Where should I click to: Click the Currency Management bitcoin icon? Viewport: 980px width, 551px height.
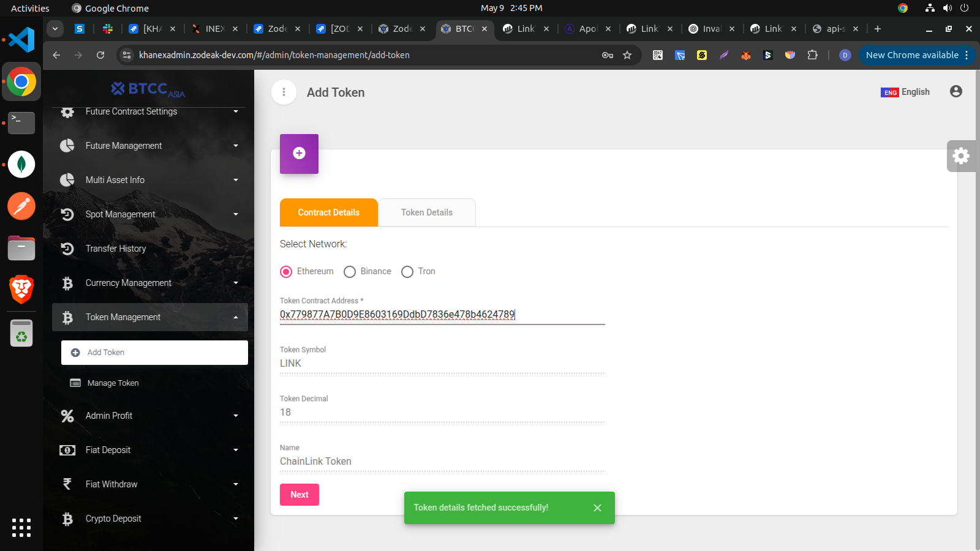pos(67,283)
